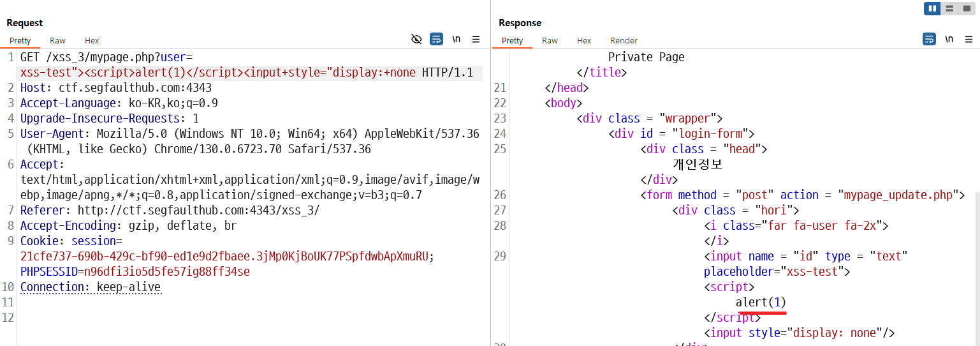Click the 'Accept-Encoding: gzip, deflate, br' header
Screen dimensions: 980x346
pos(129,225)
